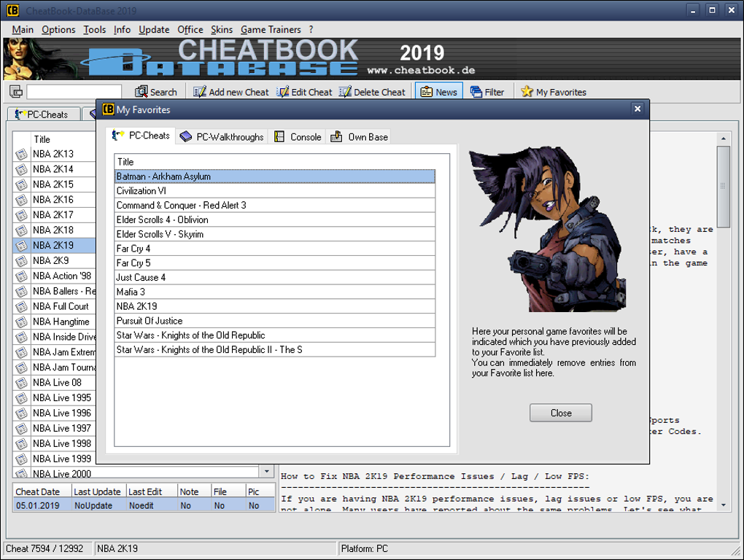Switch to the Console tab
This screenshot has height=560, width=744.
(298, 137)
